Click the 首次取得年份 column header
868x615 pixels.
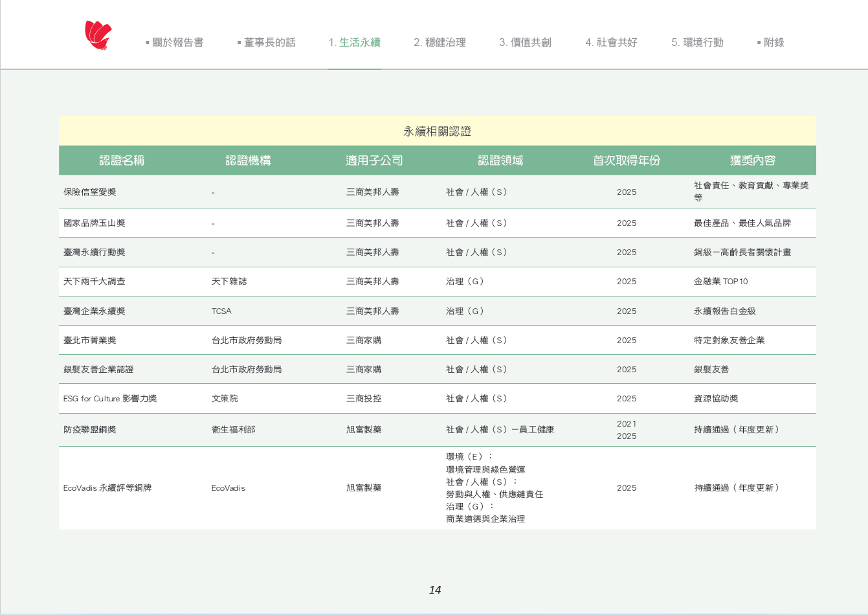(627, 161)
